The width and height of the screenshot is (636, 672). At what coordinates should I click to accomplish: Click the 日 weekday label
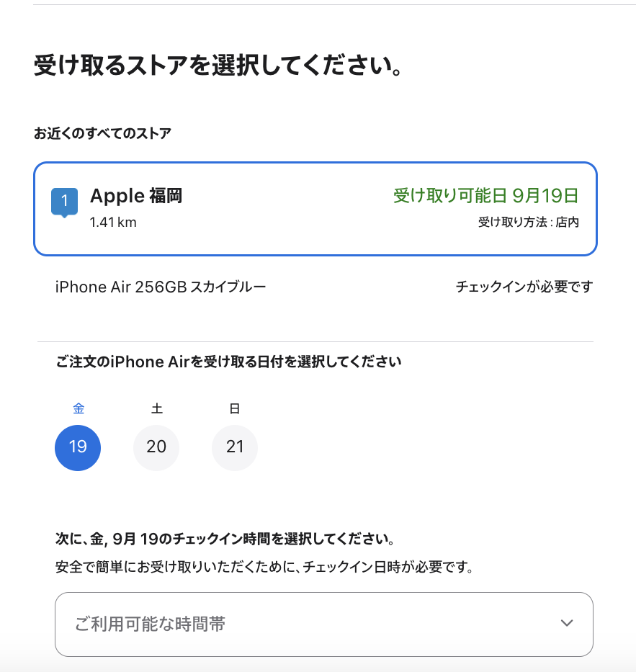pos(234,408)
